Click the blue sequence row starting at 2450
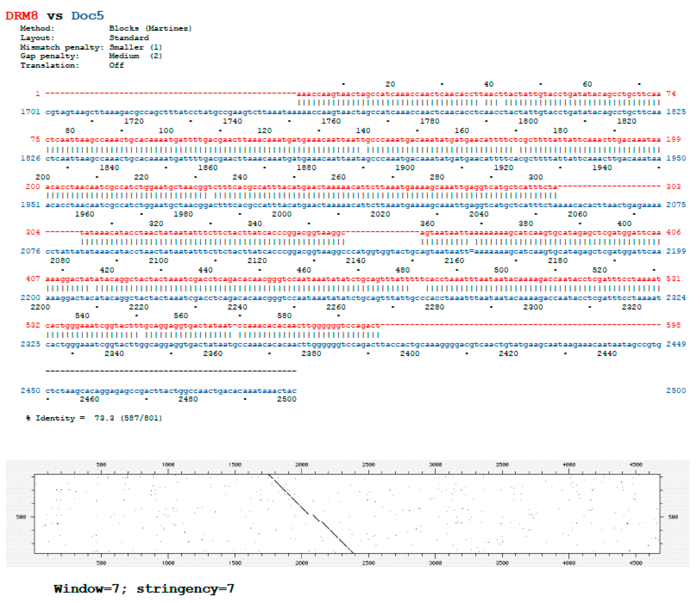The width and height of the screenshot is (700, 603). point(171,391)
